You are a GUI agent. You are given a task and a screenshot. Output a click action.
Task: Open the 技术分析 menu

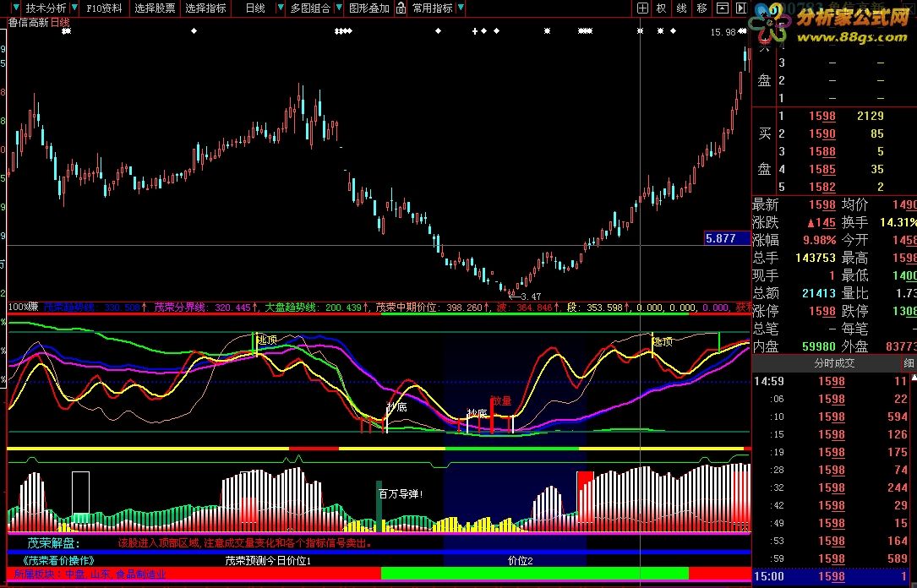46,8
